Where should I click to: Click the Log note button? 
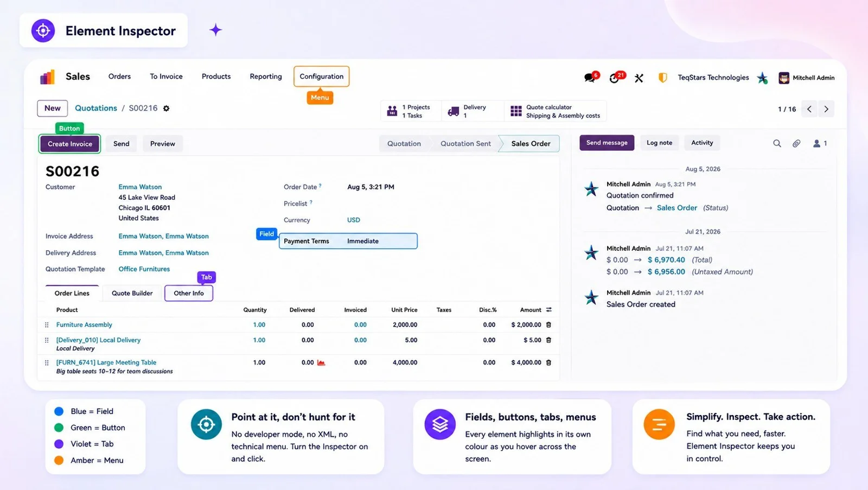click(659, 143)
